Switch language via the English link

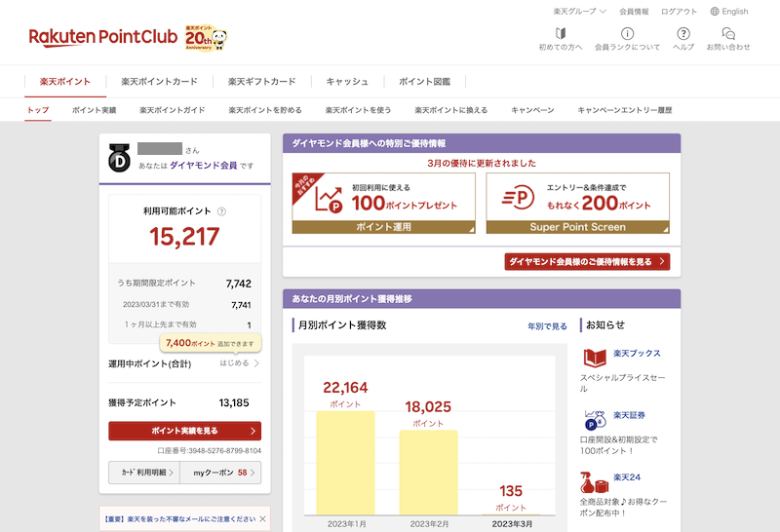735,12
